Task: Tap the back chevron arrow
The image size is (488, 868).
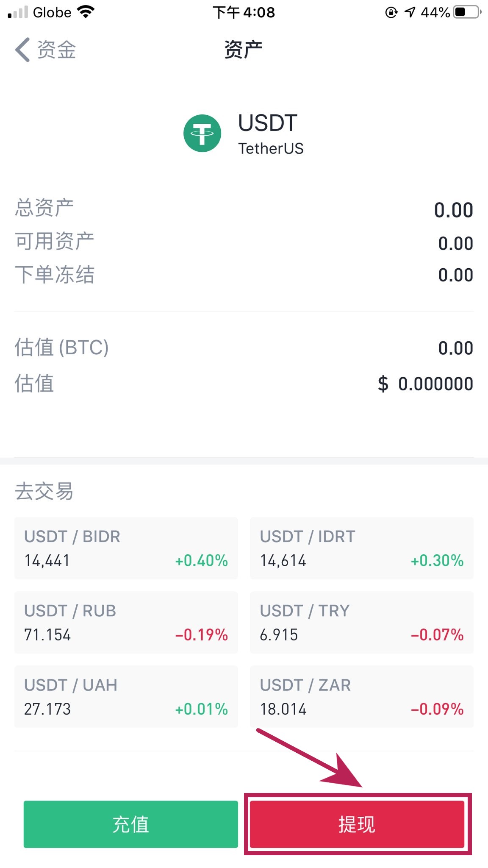Action: [23, 50]
